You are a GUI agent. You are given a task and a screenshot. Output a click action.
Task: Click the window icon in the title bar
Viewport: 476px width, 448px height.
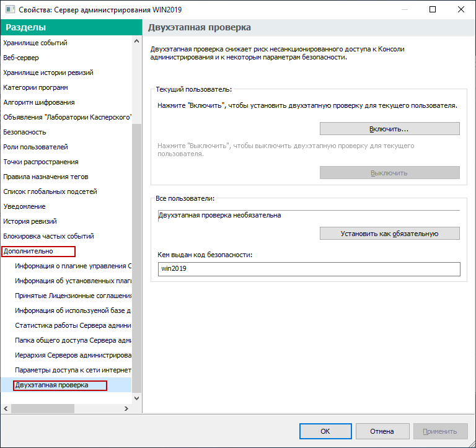[10, 9]
